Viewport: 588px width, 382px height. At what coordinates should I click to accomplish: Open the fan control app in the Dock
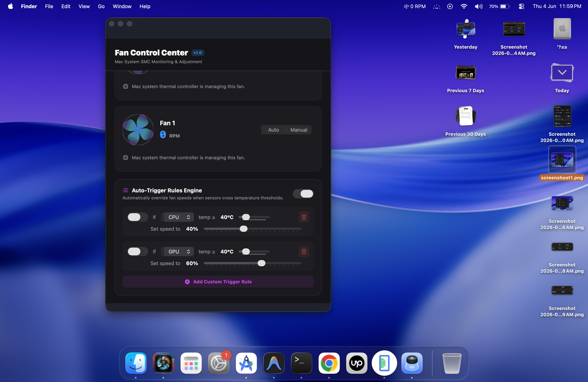coord(163,363)
